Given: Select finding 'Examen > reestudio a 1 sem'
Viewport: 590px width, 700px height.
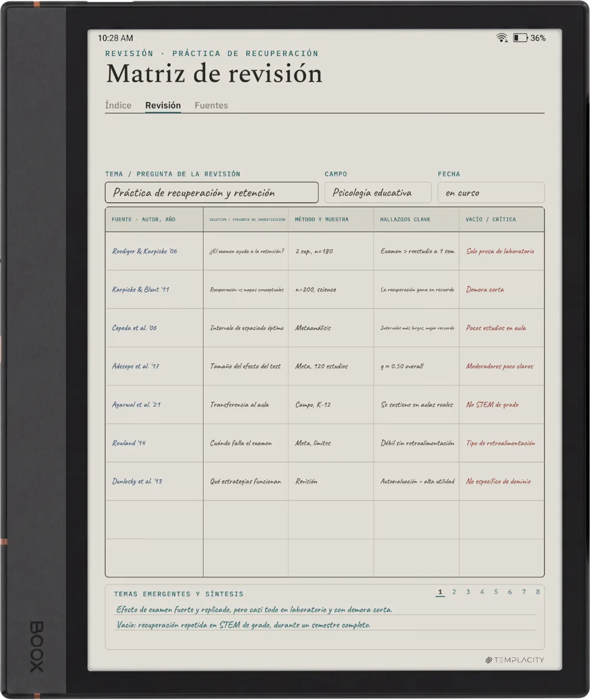Looking at the screenshot, I should 417,251.
